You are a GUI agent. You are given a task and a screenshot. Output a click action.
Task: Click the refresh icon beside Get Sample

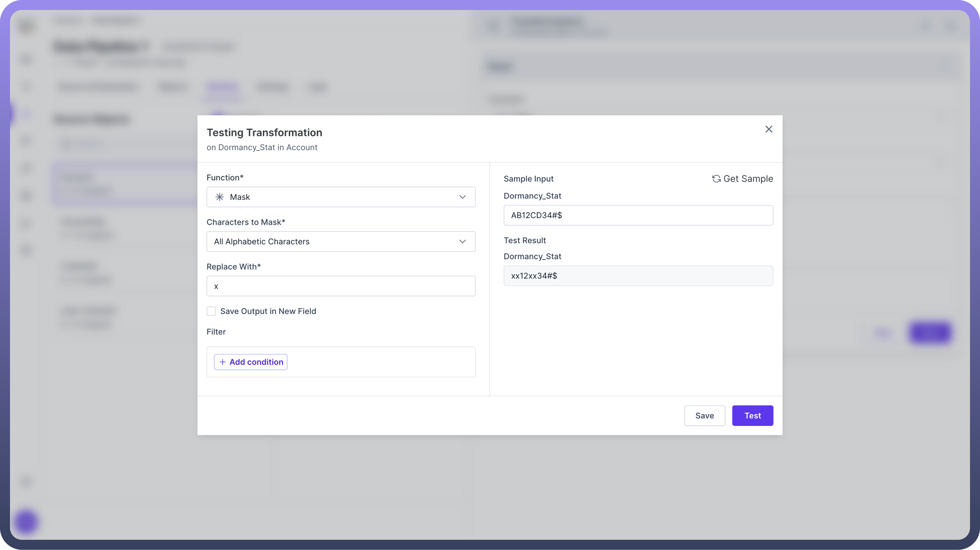click(x=716, y=179)
